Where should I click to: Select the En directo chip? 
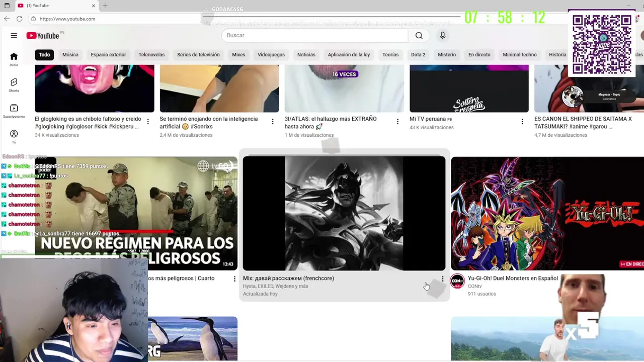pos(479,54)
